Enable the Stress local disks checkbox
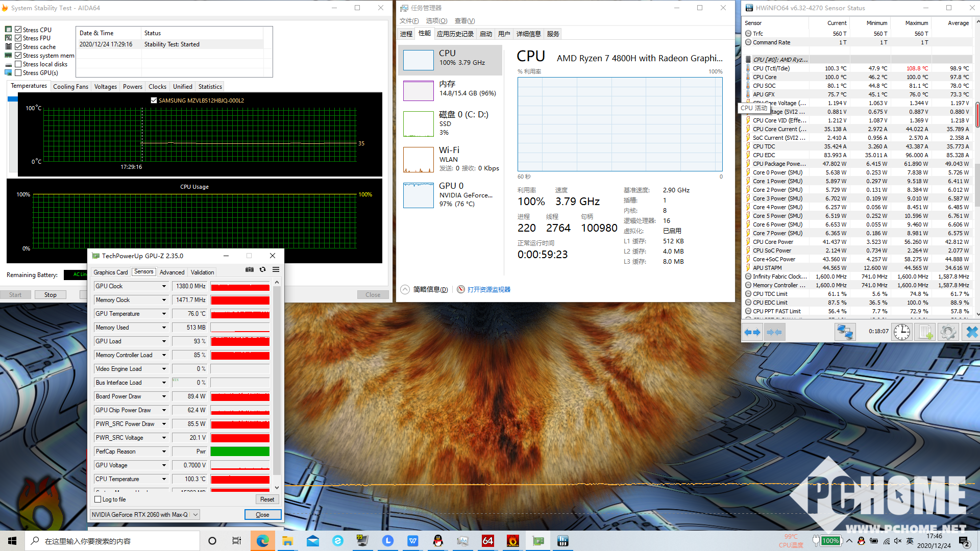Image resolution: width=980 pixels, height=551 pixels. [18, 64]
